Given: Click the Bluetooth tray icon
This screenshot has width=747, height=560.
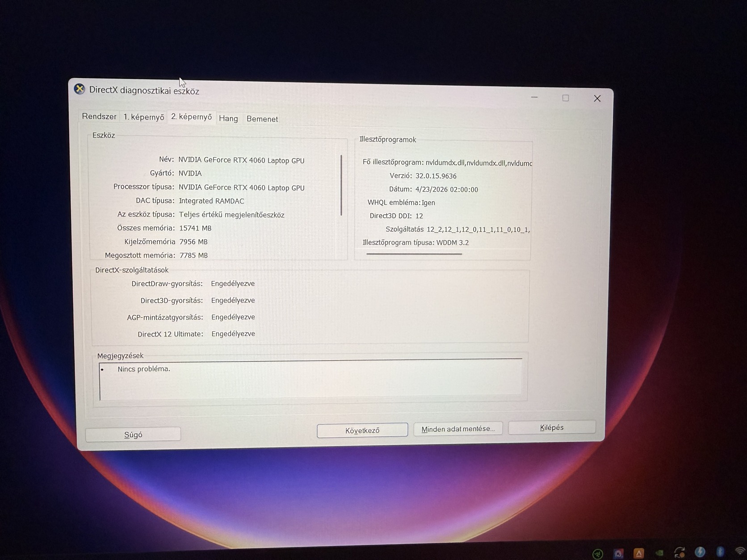Looking at the screenshot, I should pos(720,552).
